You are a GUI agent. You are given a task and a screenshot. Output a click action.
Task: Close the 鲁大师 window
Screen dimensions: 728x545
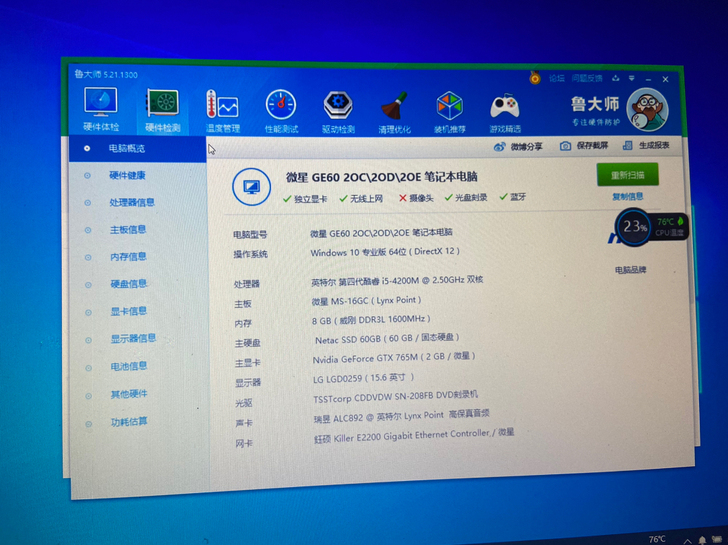click(x=665, y=79)
